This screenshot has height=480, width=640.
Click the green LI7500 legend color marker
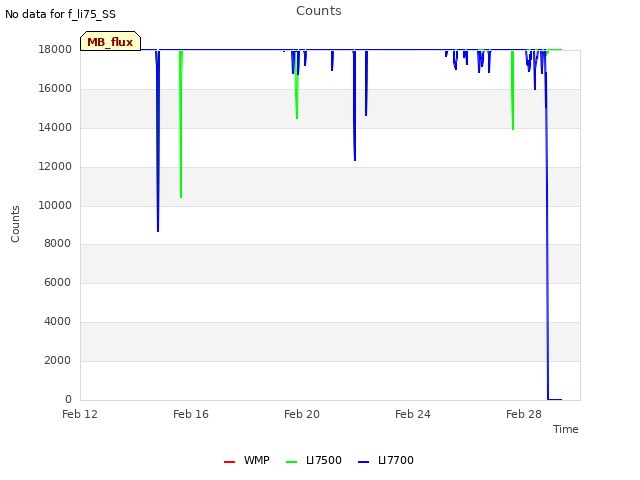[291, 462]
